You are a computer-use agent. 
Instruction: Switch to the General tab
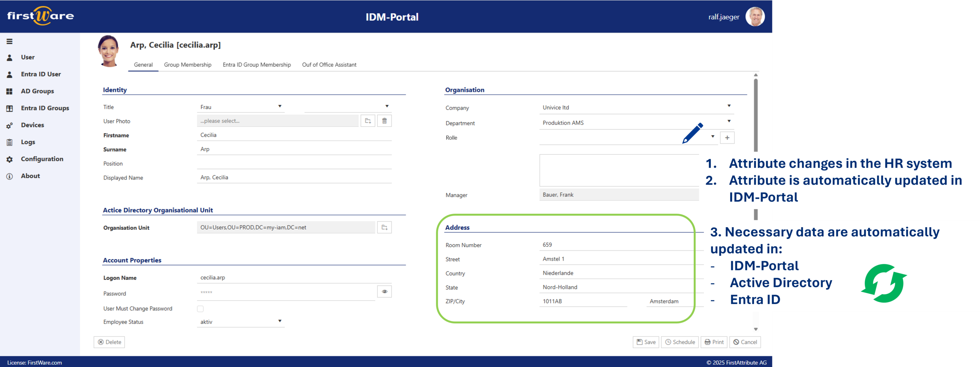pos(143,65)
